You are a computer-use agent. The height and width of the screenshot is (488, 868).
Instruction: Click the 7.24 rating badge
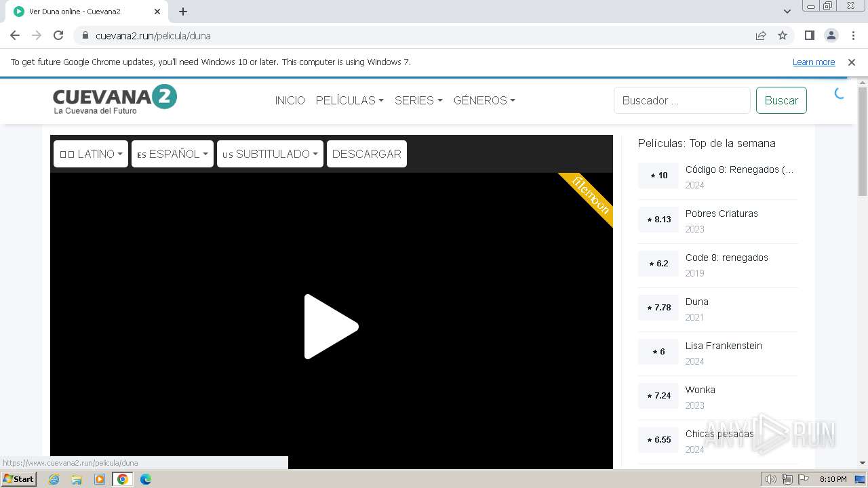[x=658, y=396]
